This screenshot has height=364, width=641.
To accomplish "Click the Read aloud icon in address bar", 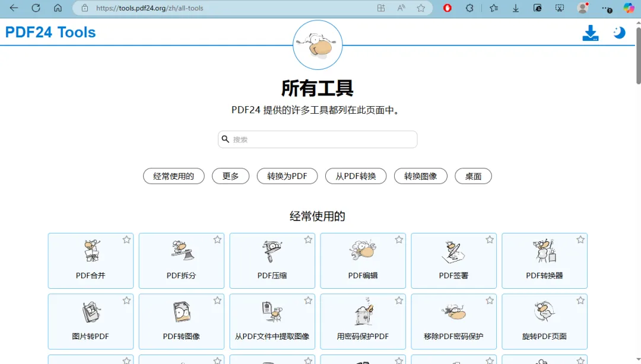I will point(401,8).
